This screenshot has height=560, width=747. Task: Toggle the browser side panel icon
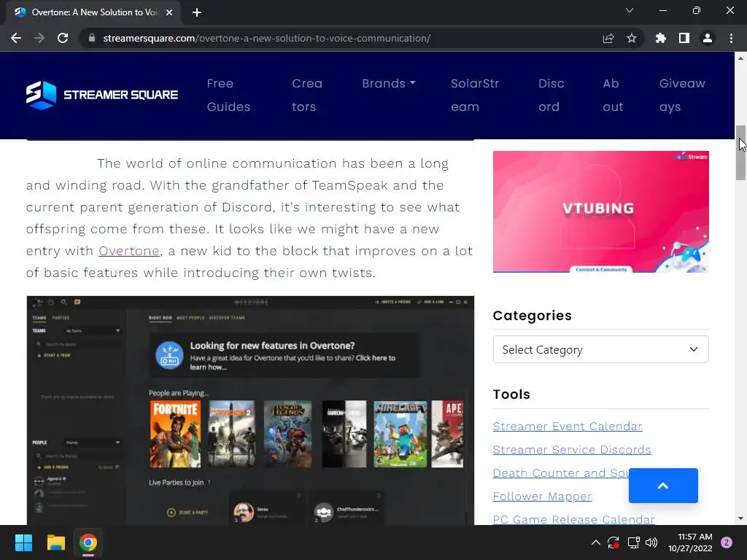click(x=684, y=38)
